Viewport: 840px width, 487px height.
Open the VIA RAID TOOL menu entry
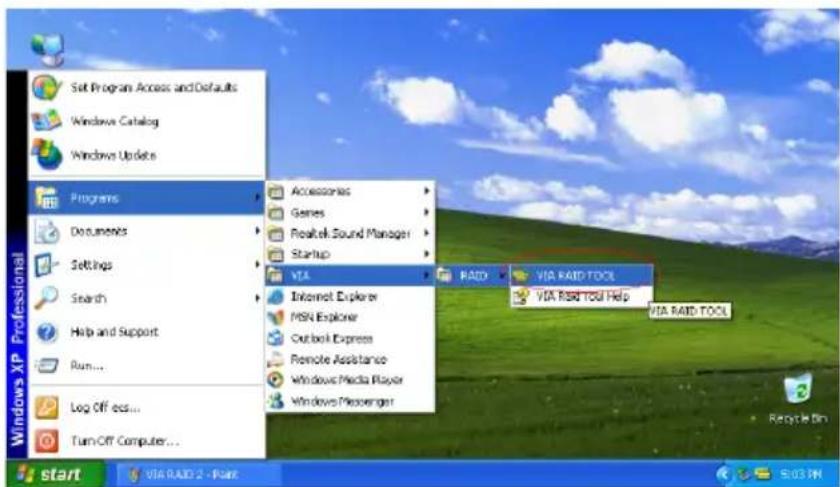click(582, 275)
